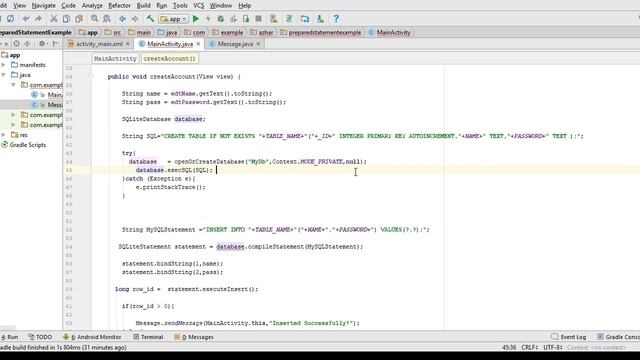Expand the manifests folder arrow
Viewport: 640px width, 360px height.
point(4,65)
